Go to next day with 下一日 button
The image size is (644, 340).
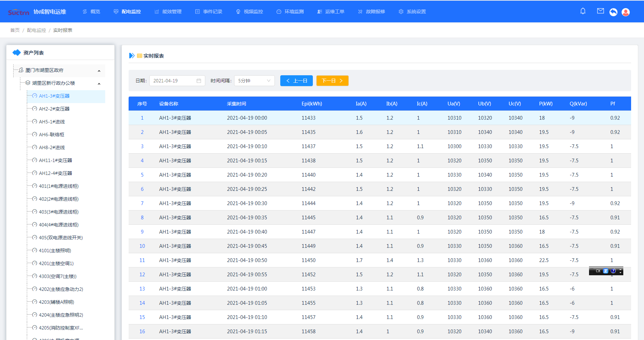(333, 81)
